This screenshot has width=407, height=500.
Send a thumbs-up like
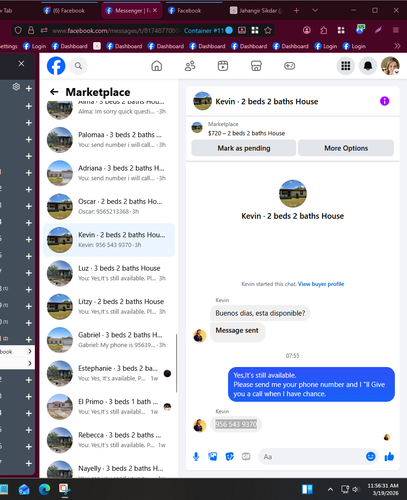[389, 456]
